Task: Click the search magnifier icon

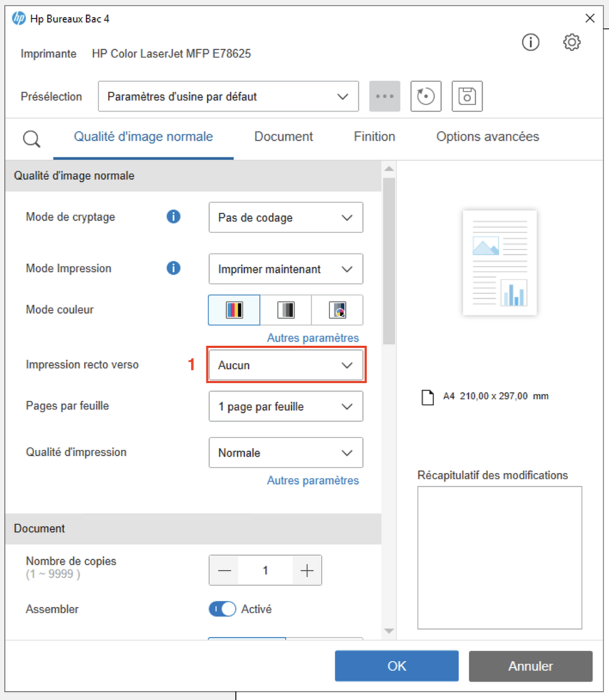Action: pos(32,139)
